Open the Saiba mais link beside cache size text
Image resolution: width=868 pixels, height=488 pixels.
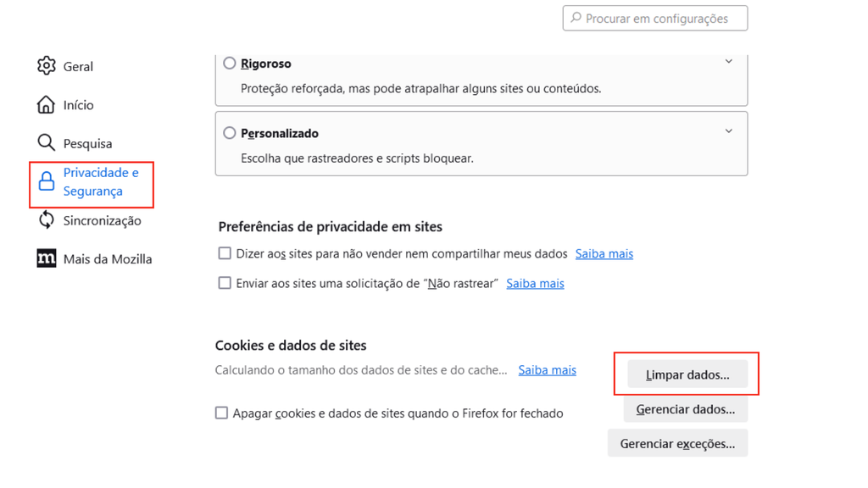point(547,369)
